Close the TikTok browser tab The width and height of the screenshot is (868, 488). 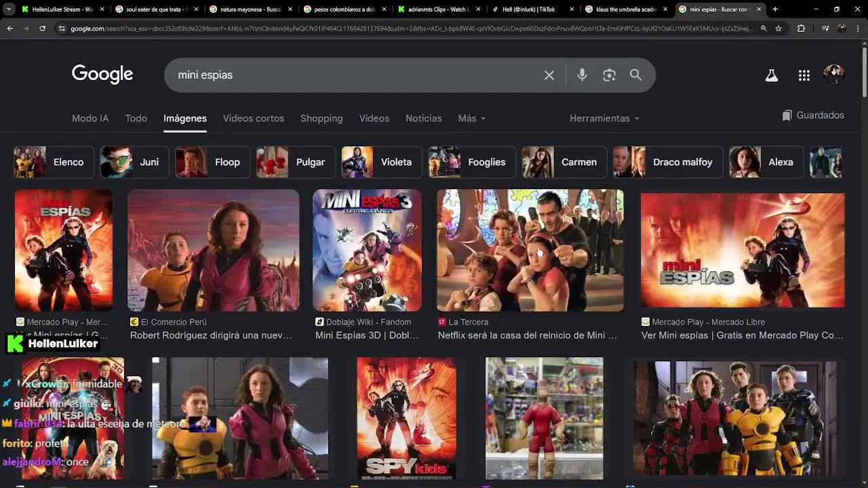pos(571,9)
